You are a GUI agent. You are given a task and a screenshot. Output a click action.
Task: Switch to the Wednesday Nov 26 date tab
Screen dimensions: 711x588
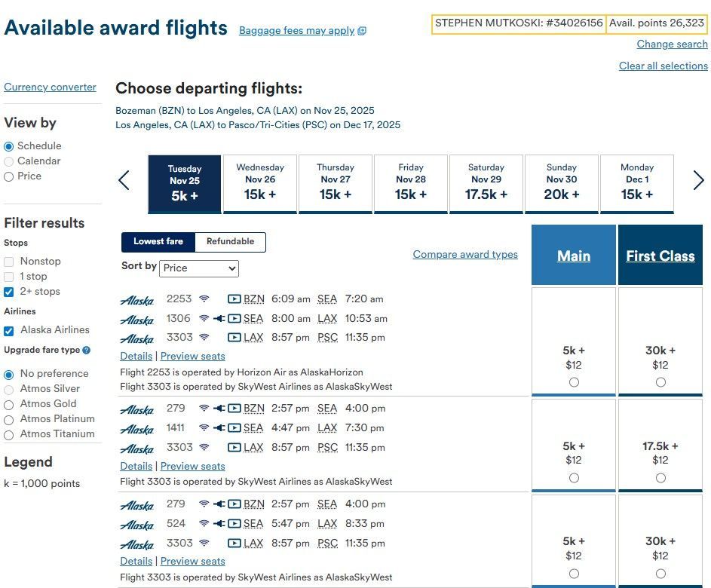260,184
